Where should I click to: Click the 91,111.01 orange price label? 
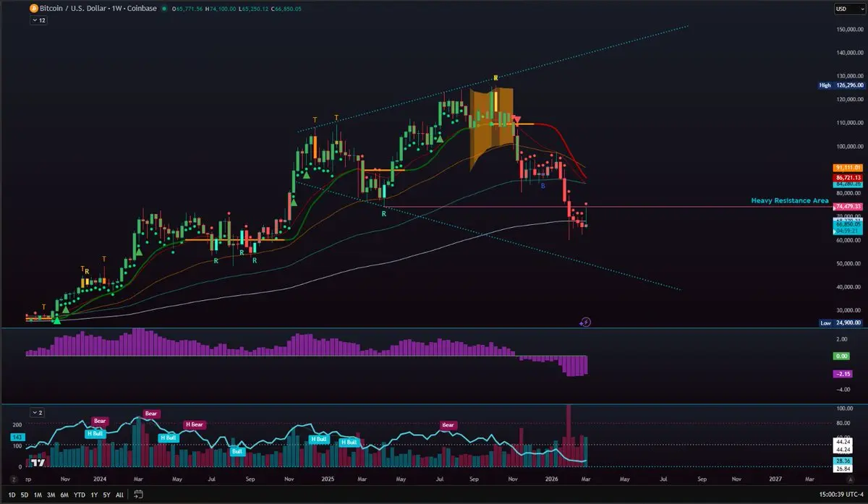pyautogui.click(x=847, y=168)
